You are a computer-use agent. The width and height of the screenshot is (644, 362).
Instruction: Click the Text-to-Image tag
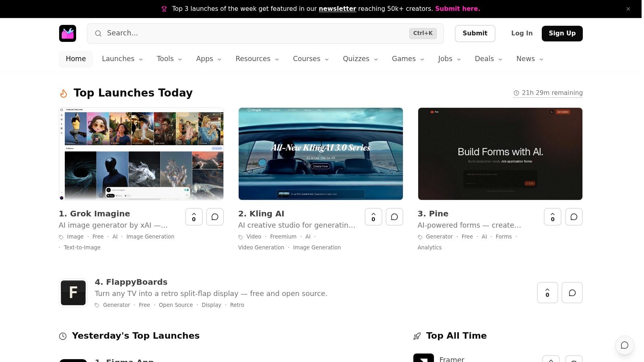(82, 247)
